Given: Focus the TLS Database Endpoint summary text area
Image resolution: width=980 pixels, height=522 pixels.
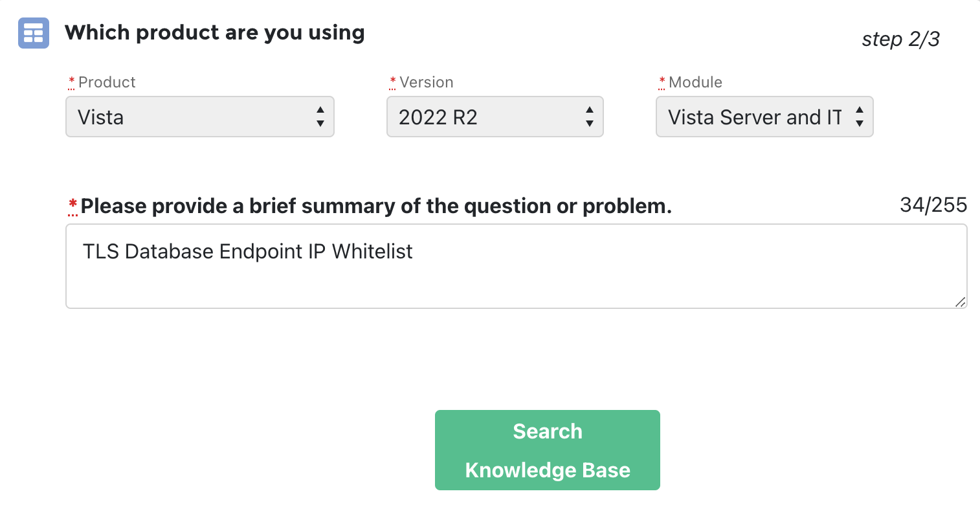Looking at the screenshot, I should click(517, 266).
